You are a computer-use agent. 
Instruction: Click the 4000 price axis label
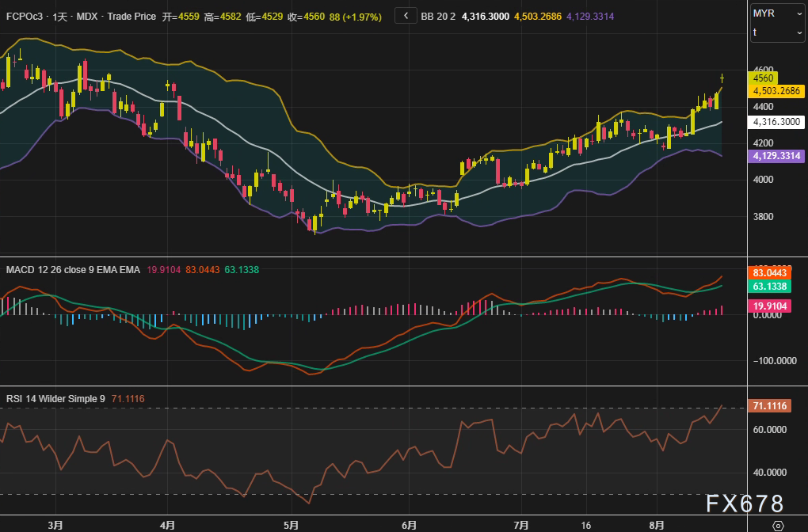tap(764, 180)
